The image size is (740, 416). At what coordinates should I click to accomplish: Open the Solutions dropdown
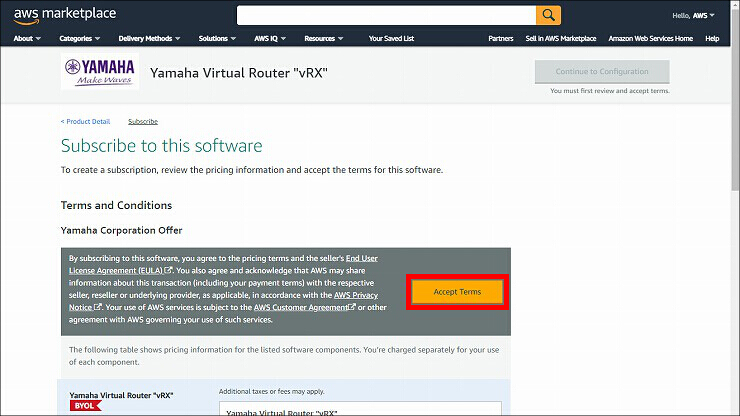click(217, 38)
